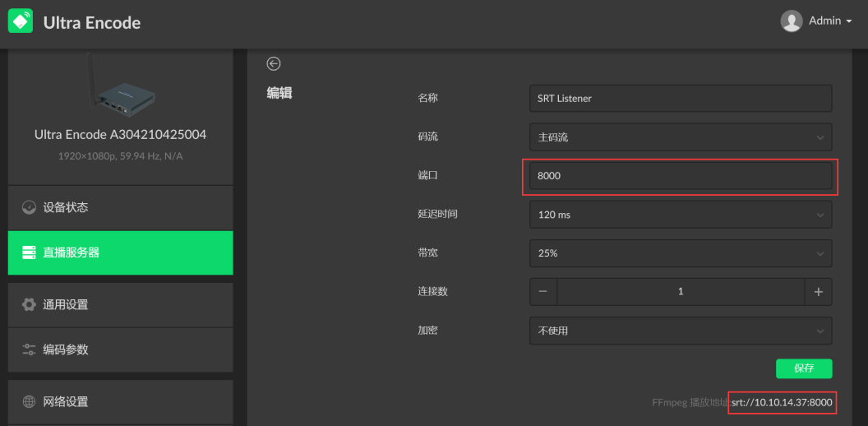Expand the 带宽 dropdown showing 25%

681,253
